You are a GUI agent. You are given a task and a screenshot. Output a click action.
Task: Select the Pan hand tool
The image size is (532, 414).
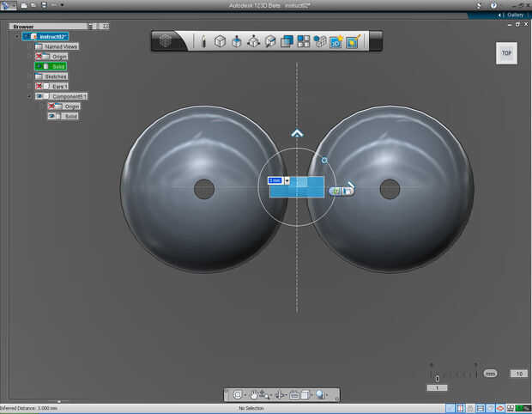[x=254, y=394]
